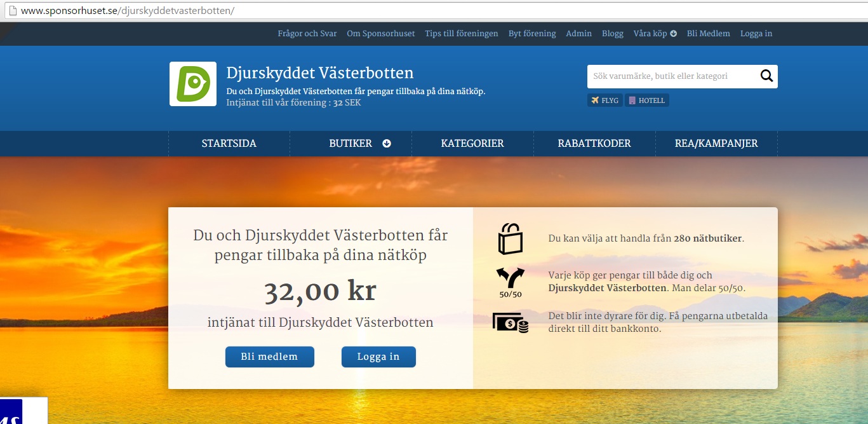Open the Admin link
Screen dimensions: 868x424
579,34
